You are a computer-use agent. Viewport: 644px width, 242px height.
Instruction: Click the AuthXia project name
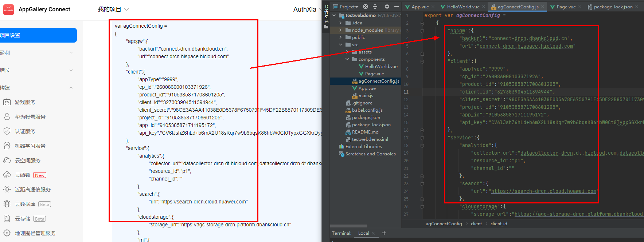305,9
